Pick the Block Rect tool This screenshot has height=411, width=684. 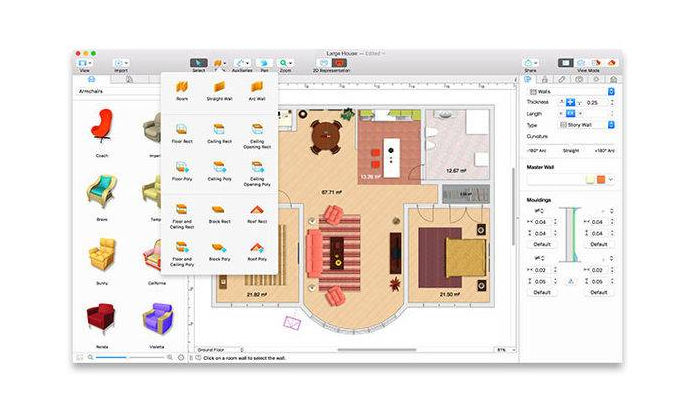[x=219, y=213]
